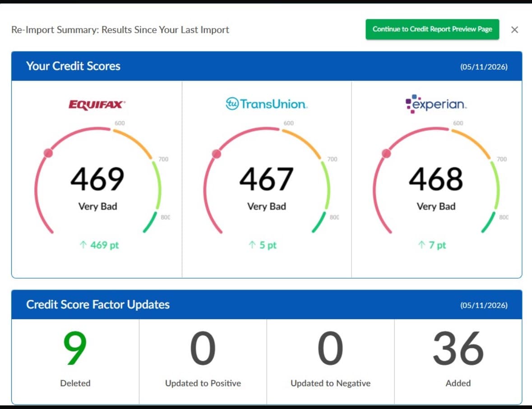Click the Updated to Positive label
Image resolution: width=532 pixels, height=409 pixels.
pyautogui.click(x=203, y=383)
